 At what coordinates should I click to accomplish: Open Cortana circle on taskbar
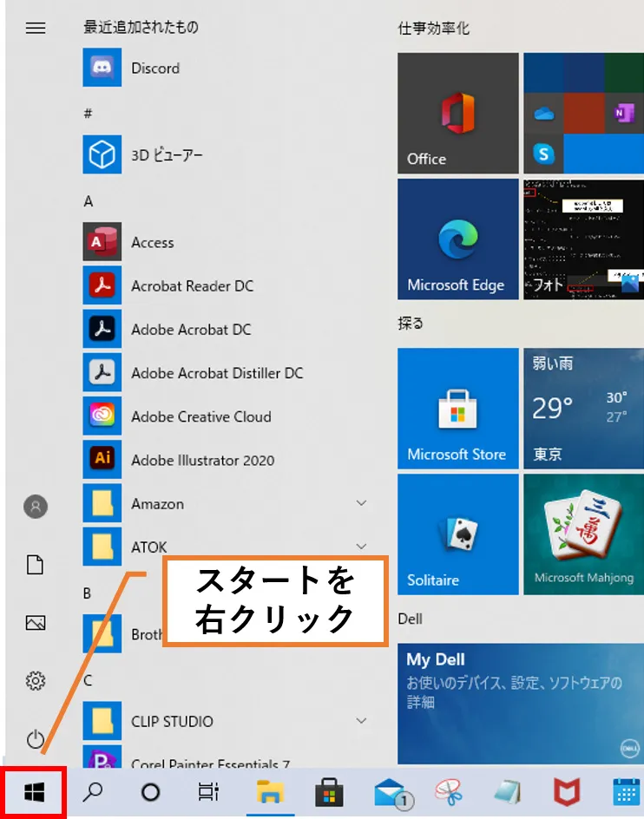tap(150, 792)
